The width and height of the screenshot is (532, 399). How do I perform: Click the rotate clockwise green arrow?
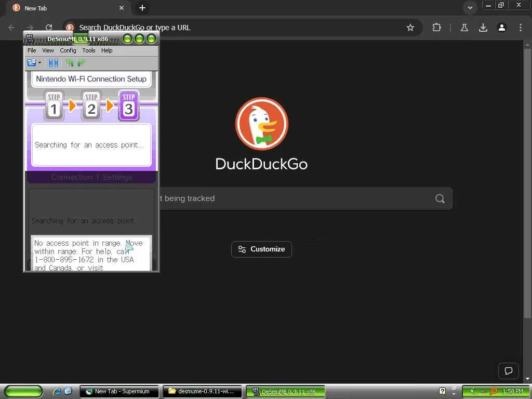click(82, 63)
